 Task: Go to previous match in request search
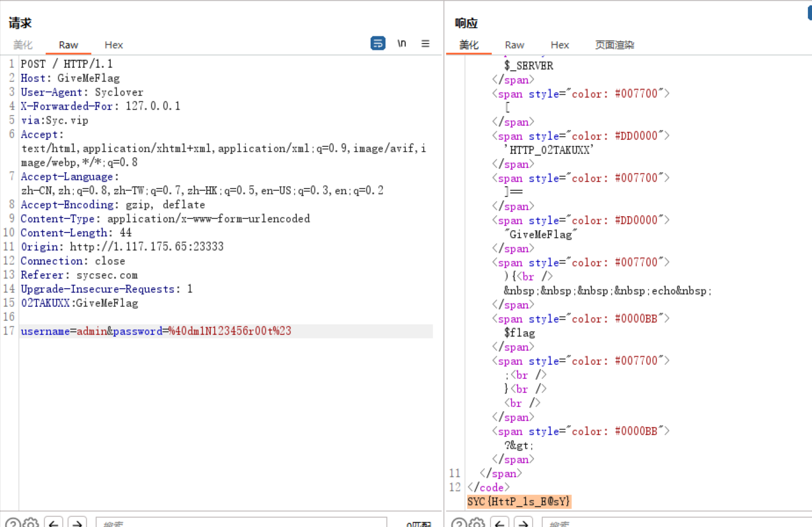pyautogui.click(x=54, y=523)
